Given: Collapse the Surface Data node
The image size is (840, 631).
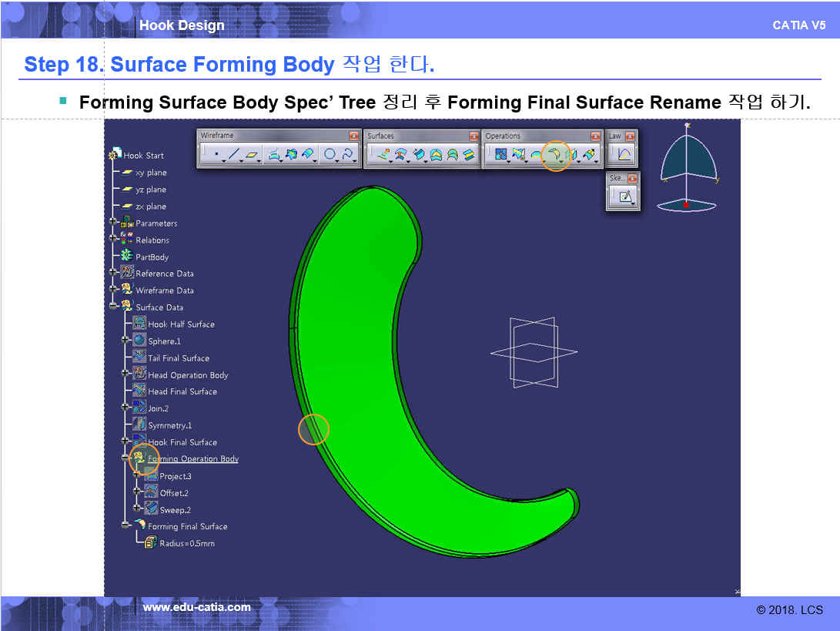Looking at the screenshot, I should pos(114,307).
